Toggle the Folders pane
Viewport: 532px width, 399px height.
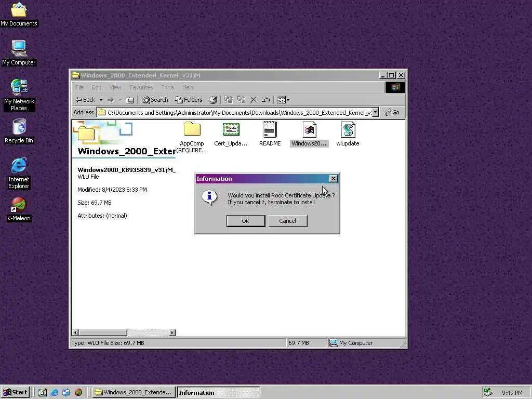(x=189, y=100)
